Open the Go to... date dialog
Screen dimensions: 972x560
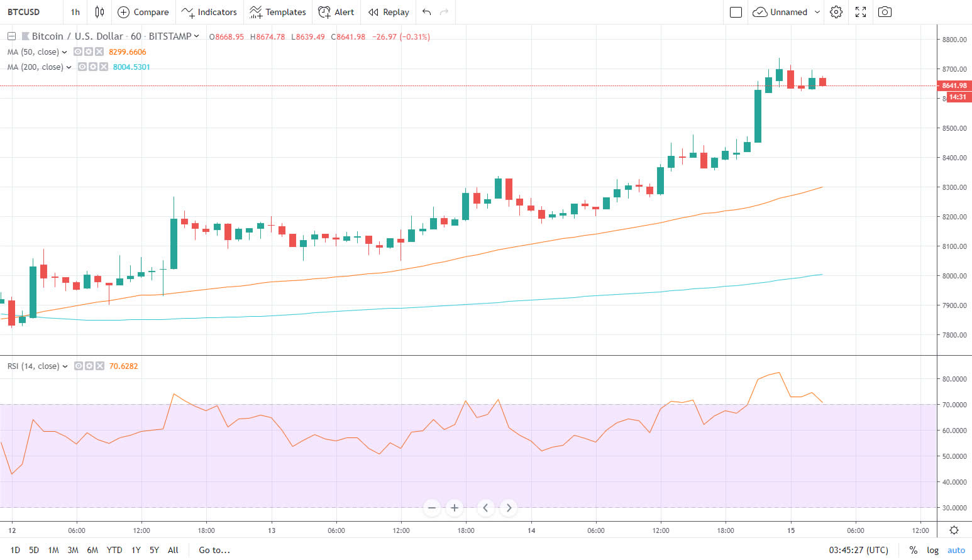tap(214, 550)
